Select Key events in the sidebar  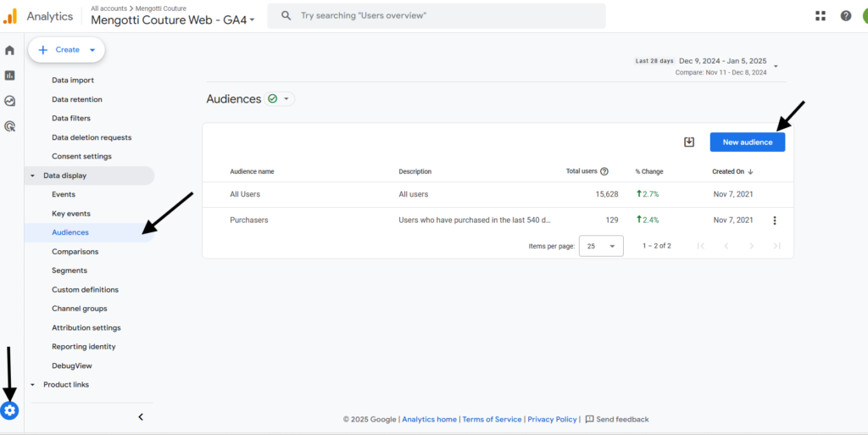[71, 214]
